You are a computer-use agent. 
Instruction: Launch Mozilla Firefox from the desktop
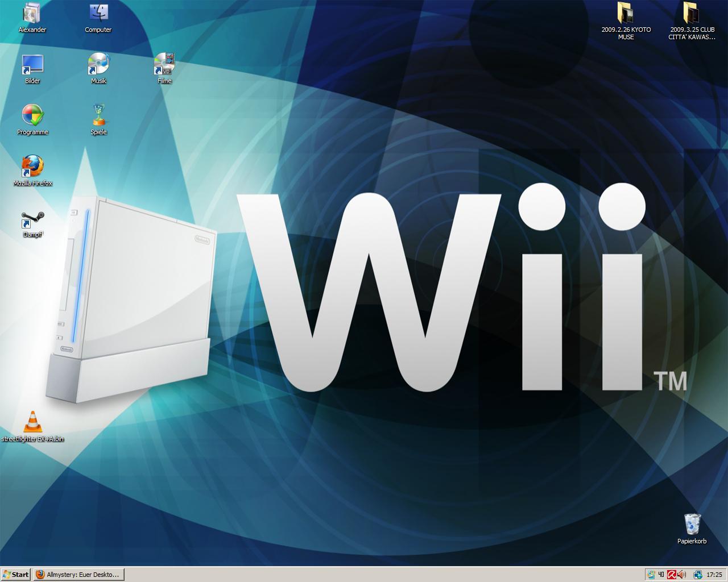(32, 171)
